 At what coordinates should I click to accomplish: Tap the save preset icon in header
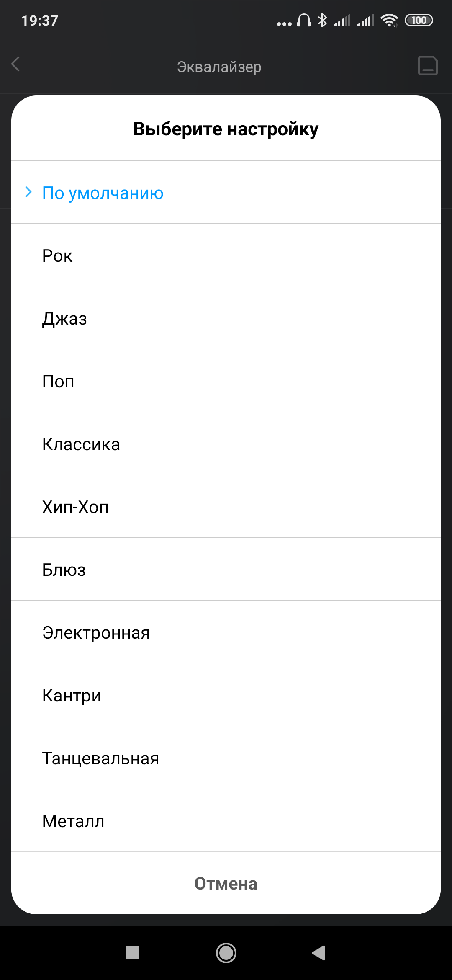(428, 66)
